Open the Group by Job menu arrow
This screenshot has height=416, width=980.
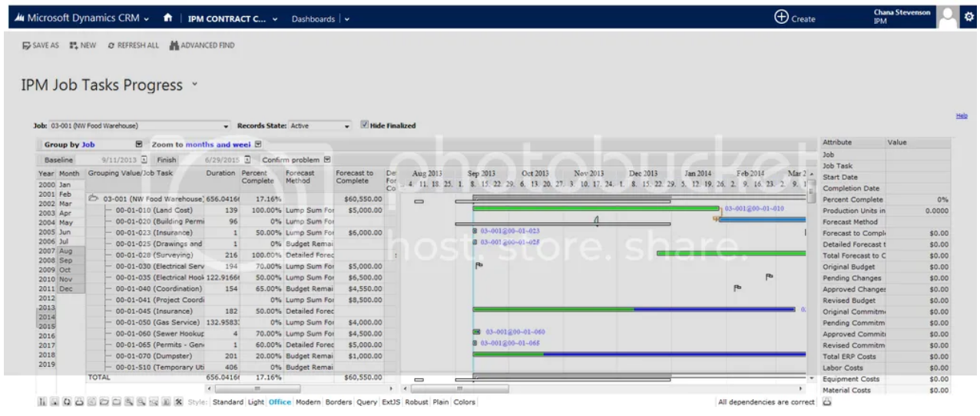coord(139,144)
